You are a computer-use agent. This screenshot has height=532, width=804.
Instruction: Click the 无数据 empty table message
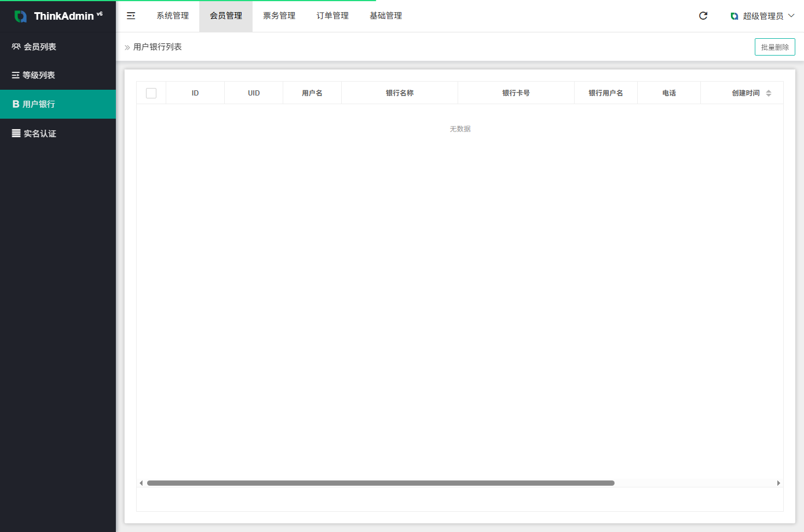coord(460,129)
